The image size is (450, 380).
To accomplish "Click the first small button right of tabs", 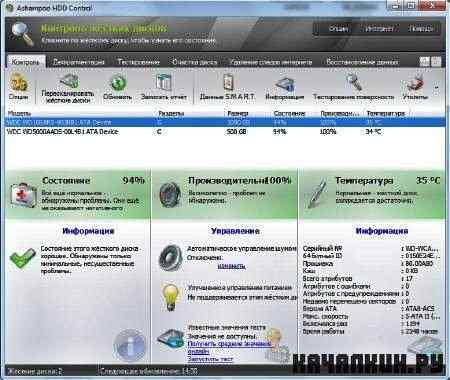I will 424,62.
